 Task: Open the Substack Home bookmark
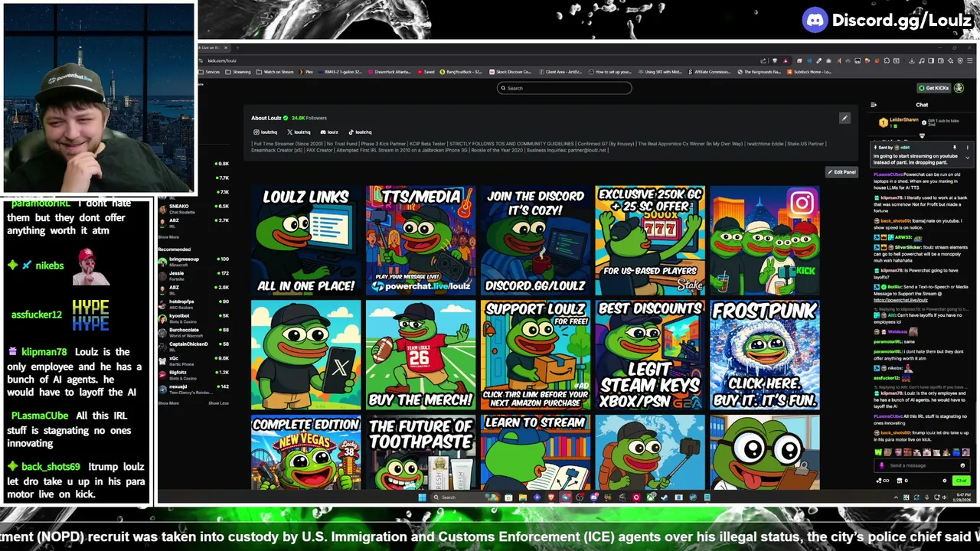[809, 72]
